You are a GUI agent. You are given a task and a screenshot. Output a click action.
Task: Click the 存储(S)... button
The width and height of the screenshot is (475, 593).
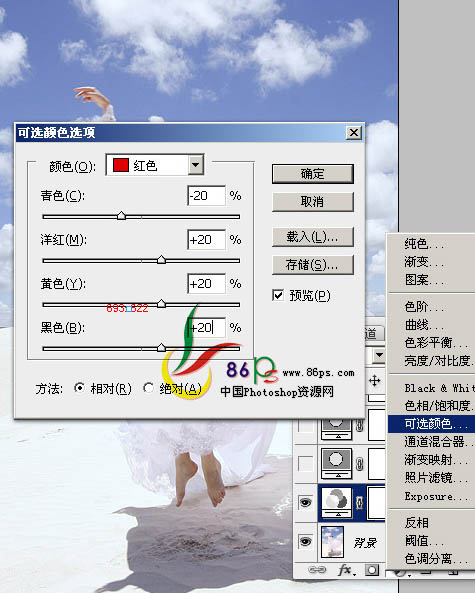[x=313, y=265]
